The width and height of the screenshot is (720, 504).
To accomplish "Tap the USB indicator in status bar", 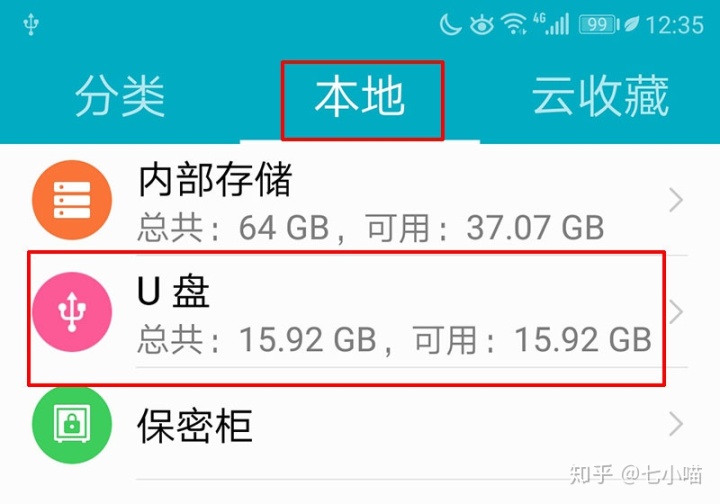I will click(31, 24).
